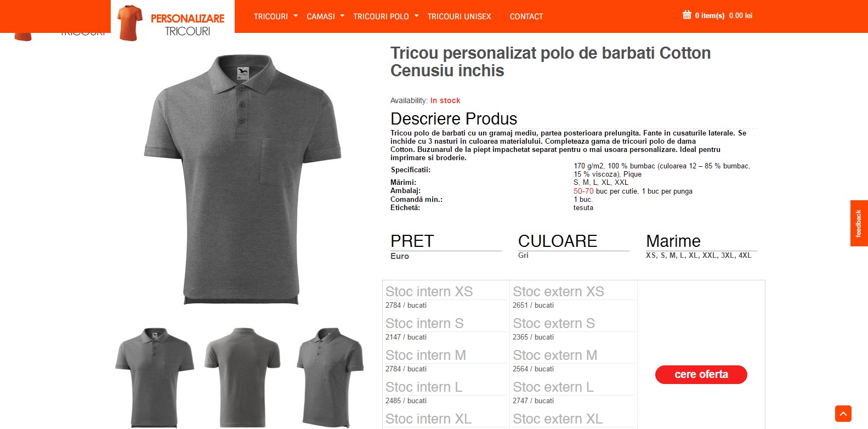Expand the Tricouri dropdown arrow
This screenshot has width=868, height=429.
pyautogui.click(x=296, y=16)
